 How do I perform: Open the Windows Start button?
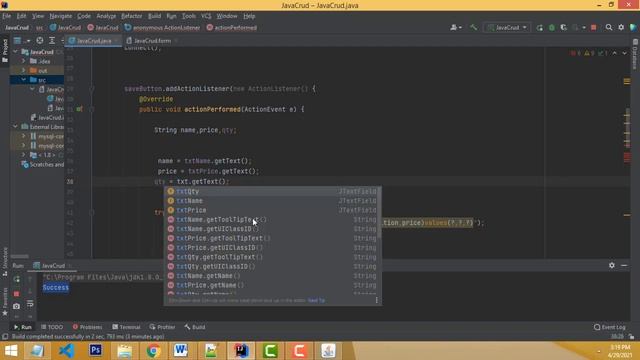pyautogui.click(x=11, y=351)
